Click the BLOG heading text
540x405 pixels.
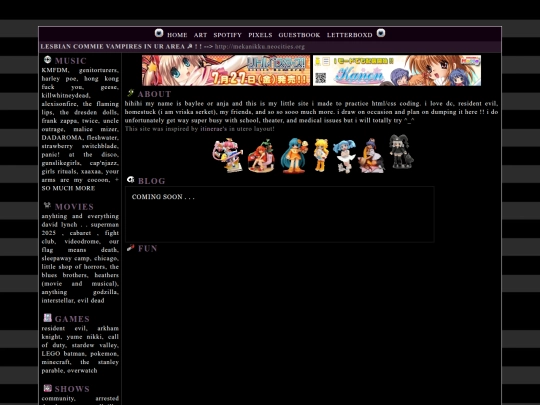click(152, 181)
